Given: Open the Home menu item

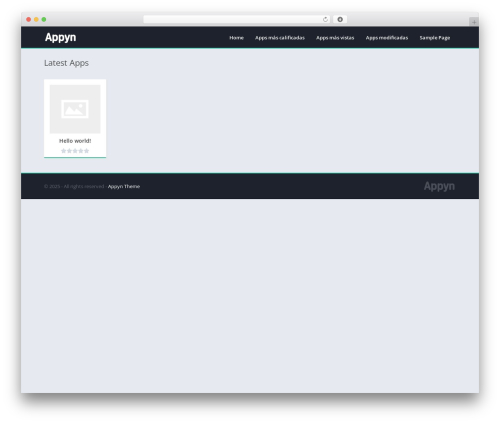Looking at the screenshot, I should tap(236, 38).
